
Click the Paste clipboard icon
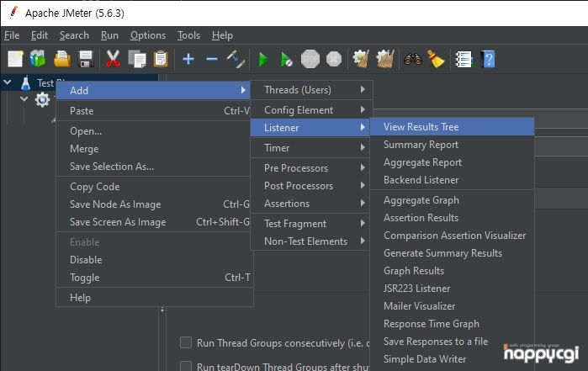click(161, 59)
